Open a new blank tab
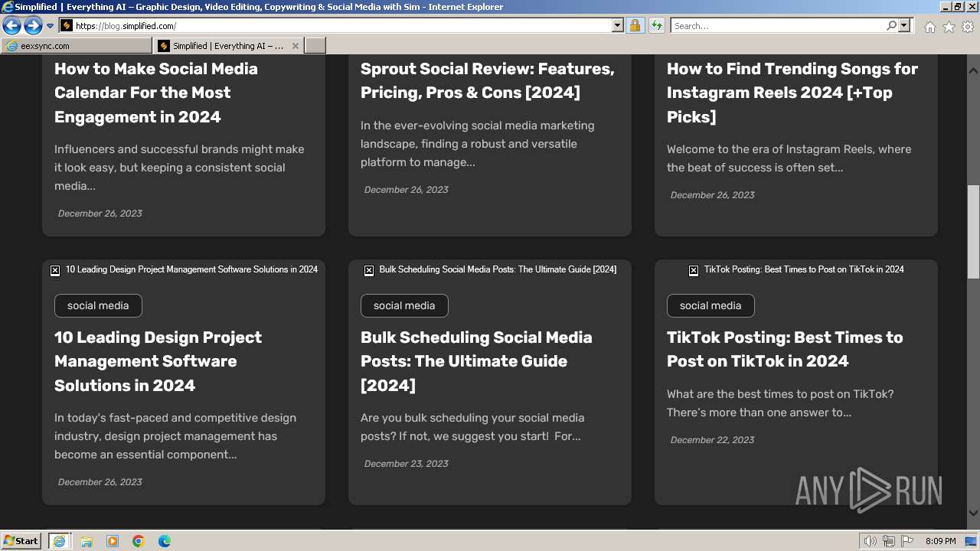Viewport: 980px width, 551px height. coord(315,46)
